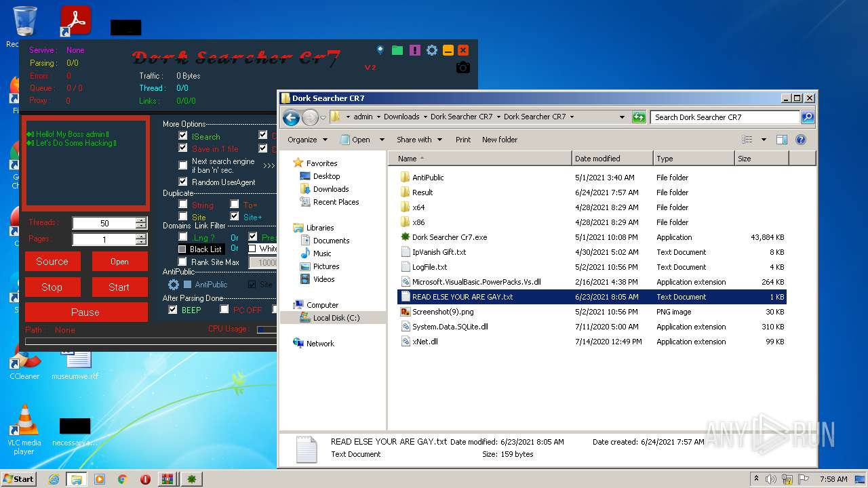Show the preview pane icon in Explorer toolbar

[781, 140]
